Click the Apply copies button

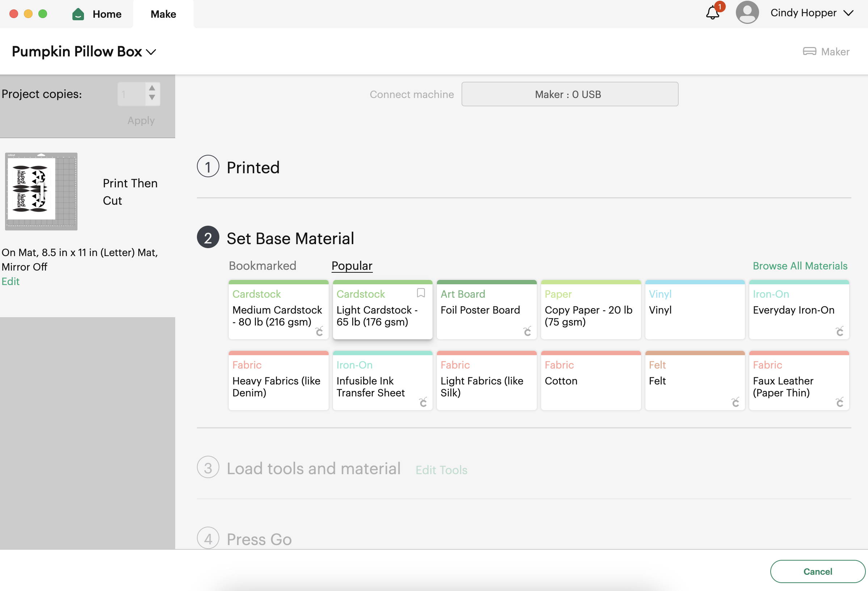click(141, 120)
